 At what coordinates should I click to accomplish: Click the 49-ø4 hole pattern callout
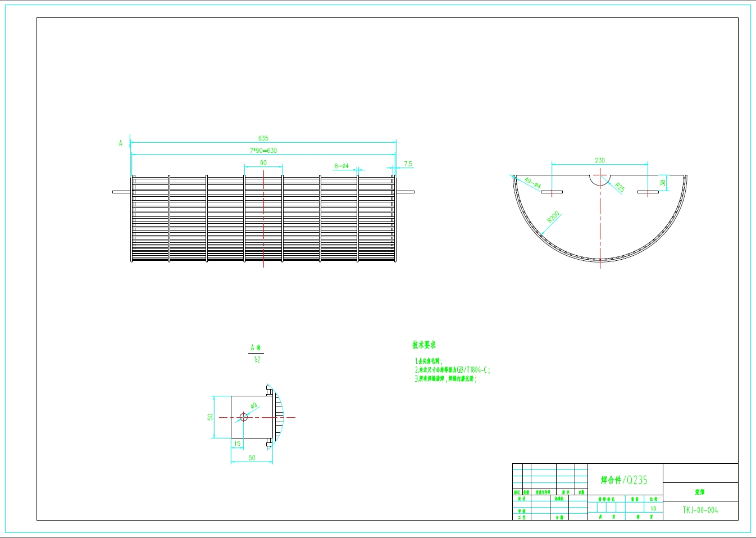(532, 183)
